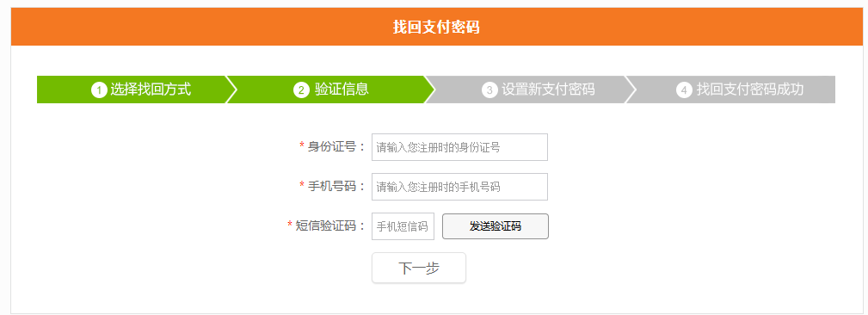Go back to the 选择找回方式 step
This screenshot has width=868, height=315.
click(x=151, y=90)
